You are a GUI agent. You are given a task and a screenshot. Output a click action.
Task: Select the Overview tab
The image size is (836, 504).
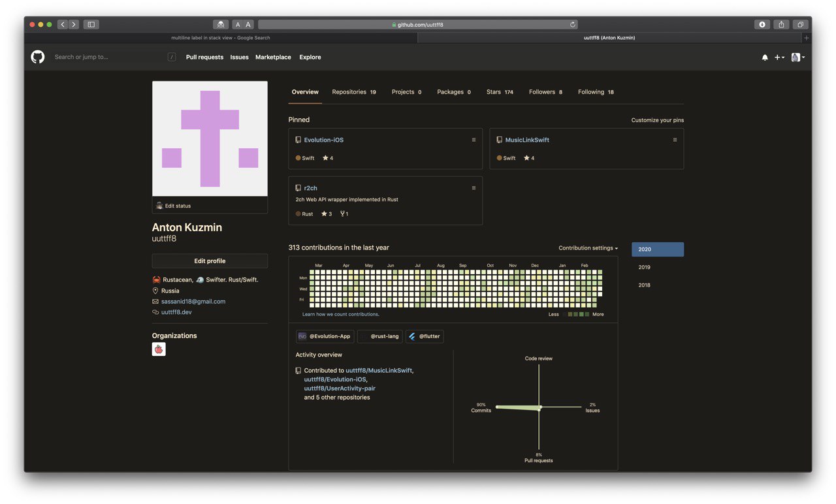click(x=305, y=92)
